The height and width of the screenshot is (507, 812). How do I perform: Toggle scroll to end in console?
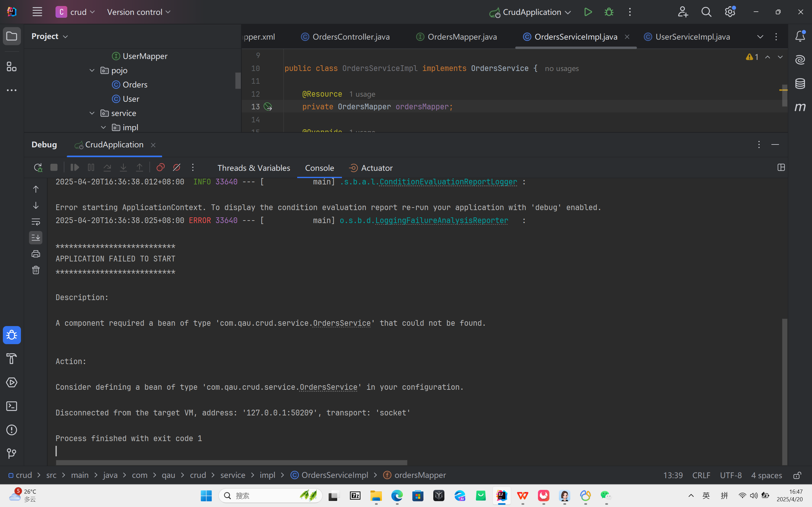coord(36,238)
